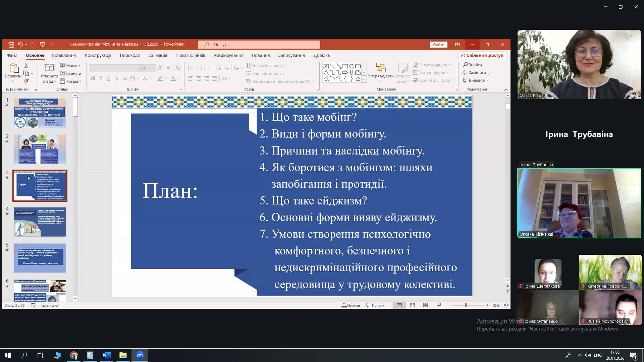This screenshot has width=644, height=362.
Task: Toggle the Нотатки notes pane
Action: click(351, 305)
